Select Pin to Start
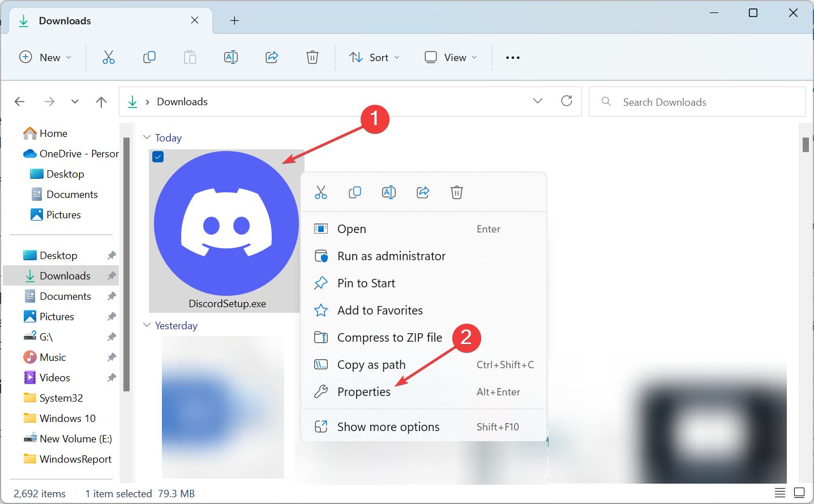The width and height of the screenshot is (814, 504). [424, 283]
